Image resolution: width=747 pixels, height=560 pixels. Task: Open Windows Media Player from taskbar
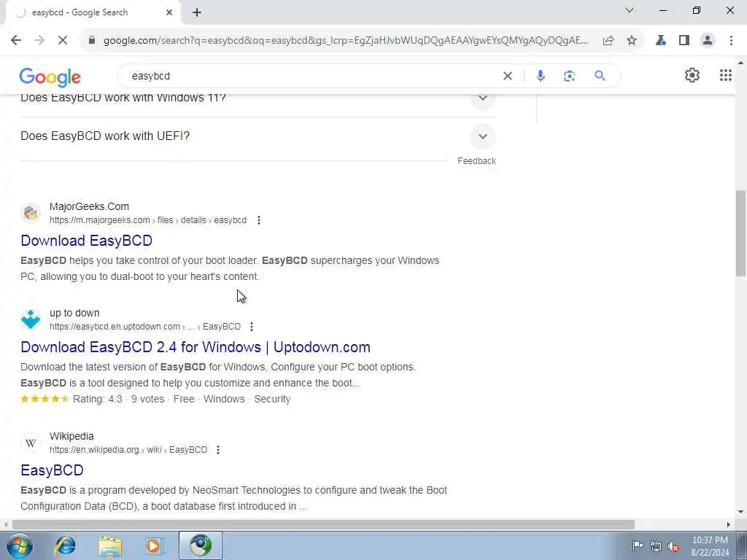154,545
